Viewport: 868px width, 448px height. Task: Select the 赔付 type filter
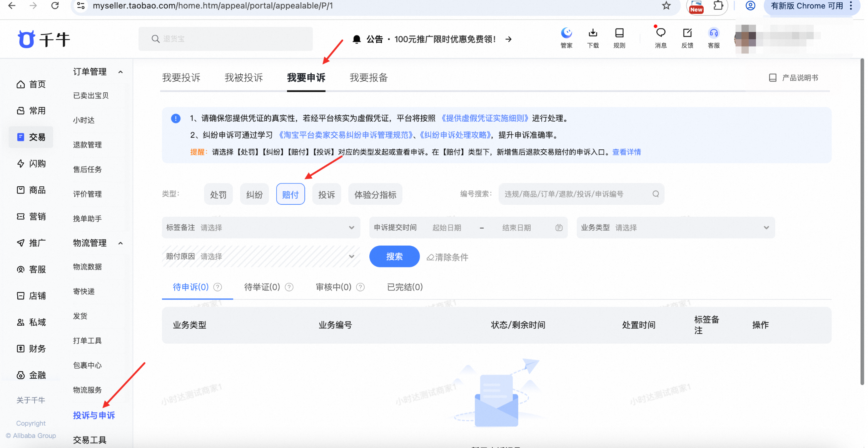(x=290, y=194)
